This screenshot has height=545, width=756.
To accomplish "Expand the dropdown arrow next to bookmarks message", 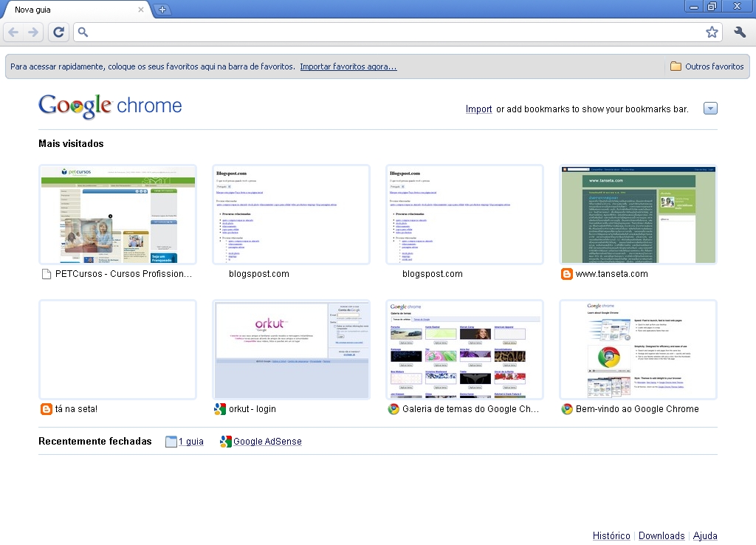I will 710,109.
